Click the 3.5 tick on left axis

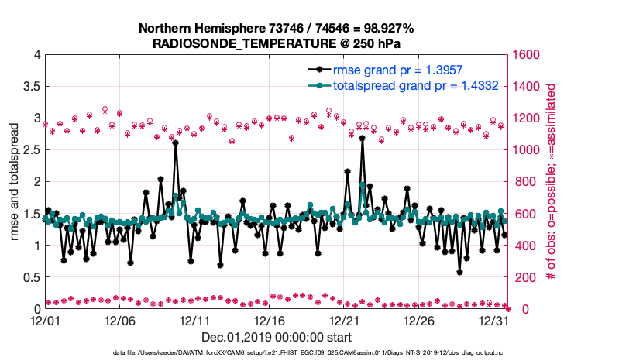[x=31, y=87]
